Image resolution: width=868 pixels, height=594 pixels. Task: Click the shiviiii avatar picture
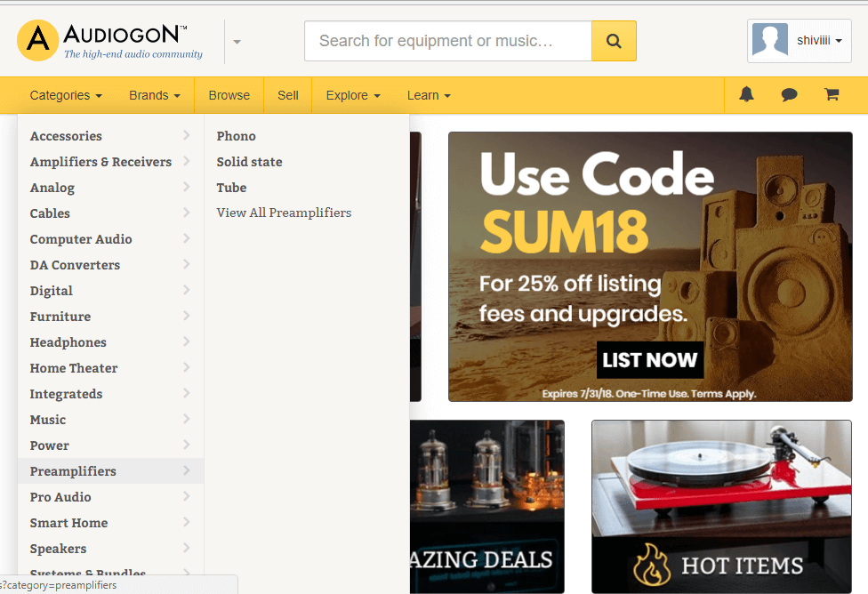coord(769,39)
